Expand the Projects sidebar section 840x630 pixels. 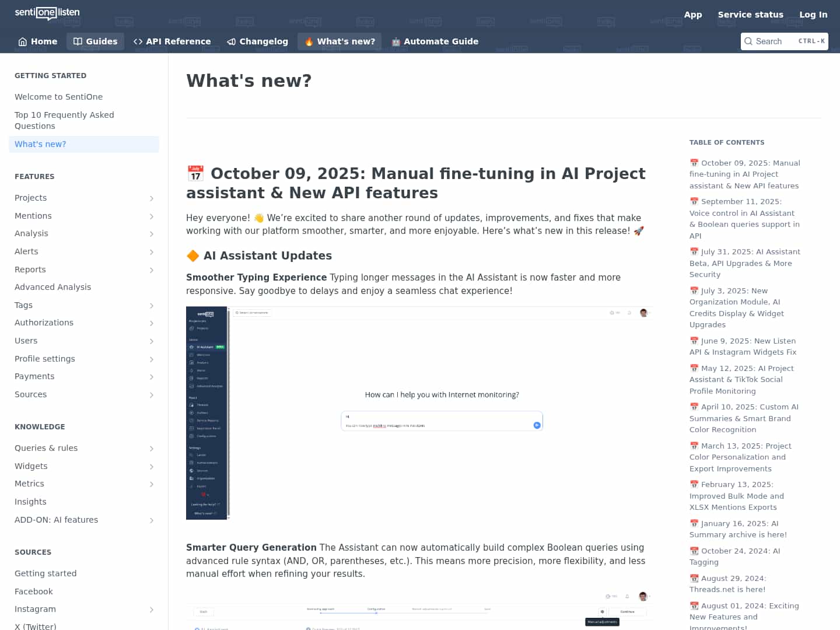pyautogui.click(x=152, y=198)
